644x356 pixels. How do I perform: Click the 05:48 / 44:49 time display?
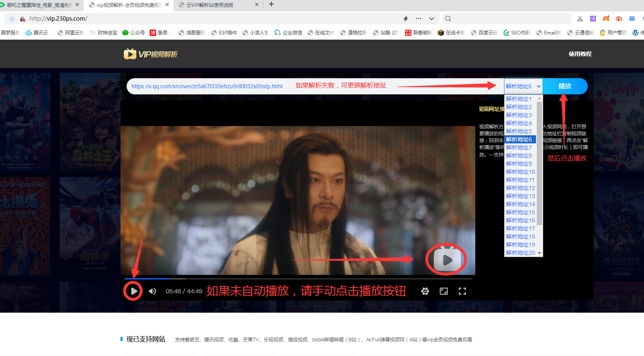(x=184, y=291)
